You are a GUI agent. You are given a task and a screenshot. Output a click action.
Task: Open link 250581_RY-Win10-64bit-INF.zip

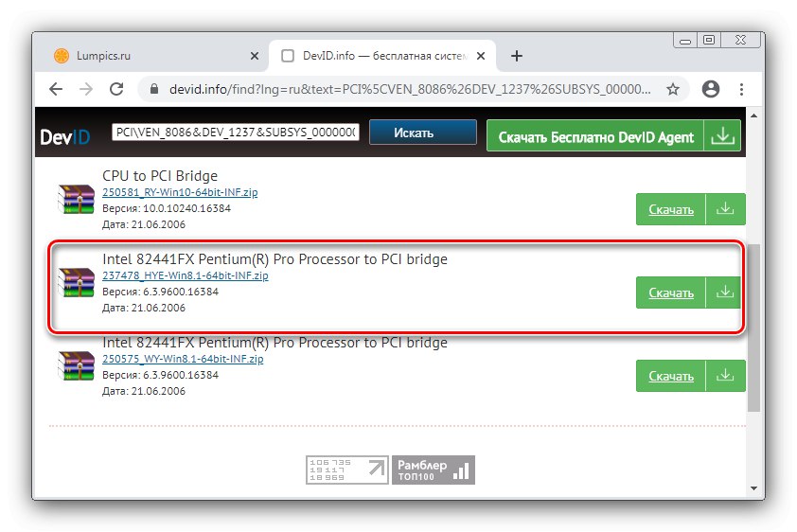pos(180,192)
